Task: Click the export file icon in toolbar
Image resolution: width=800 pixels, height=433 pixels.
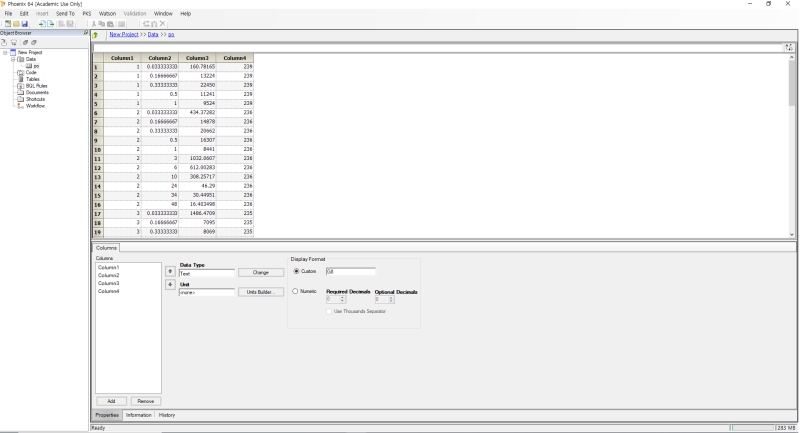Action: pos(51,24)
